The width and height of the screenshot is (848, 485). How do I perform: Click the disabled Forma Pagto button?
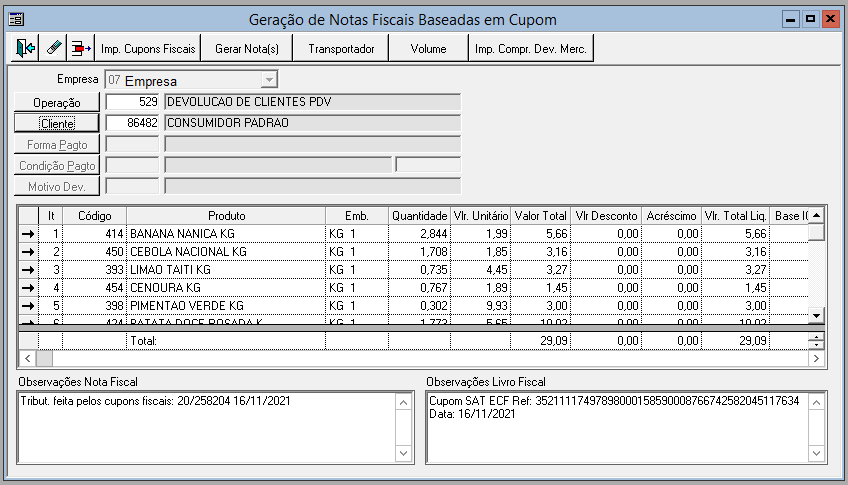(x=57, y=144)
